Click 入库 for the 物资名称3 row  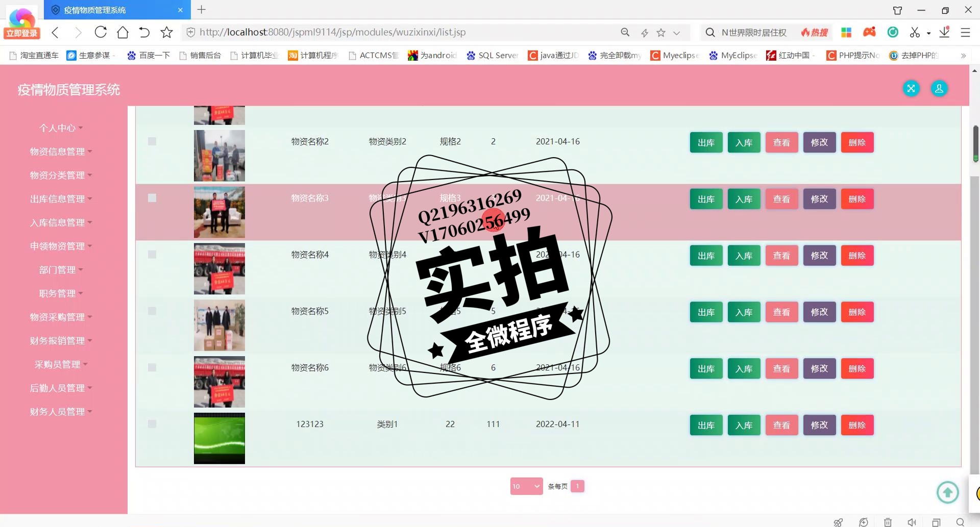(744, 199)
